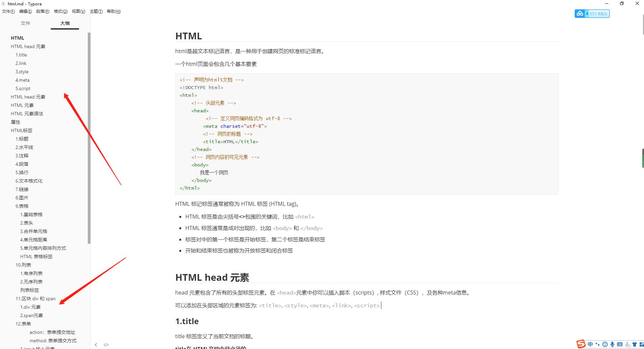Click the Sogou user account icon
Image resolution: width=644 pixels, height=349 pixels.
pos(627,344)
